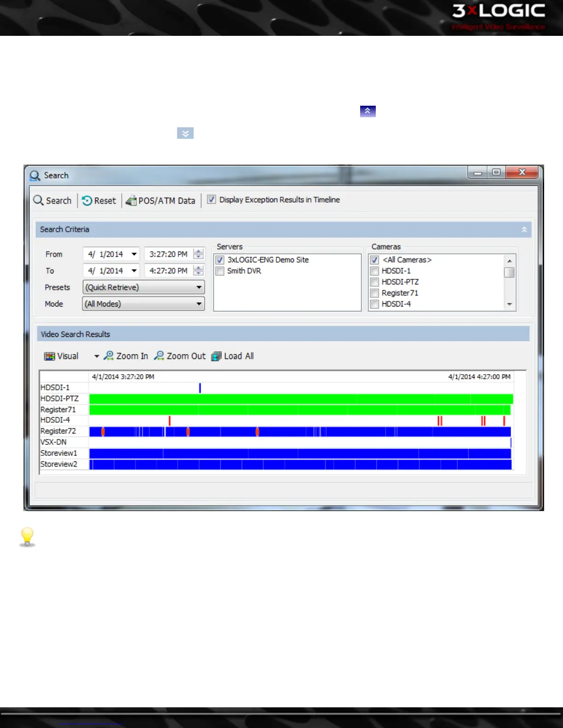Select the HDSDI-4 timeline row label
Viewport: 563px width, 728px height.
[x=55, y=420]
